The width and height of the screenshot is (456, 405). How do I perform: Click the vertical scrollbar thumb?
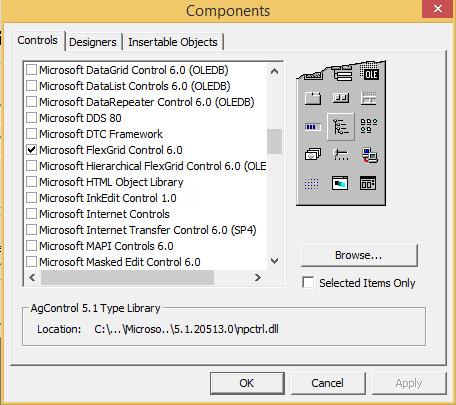[275, 141]
